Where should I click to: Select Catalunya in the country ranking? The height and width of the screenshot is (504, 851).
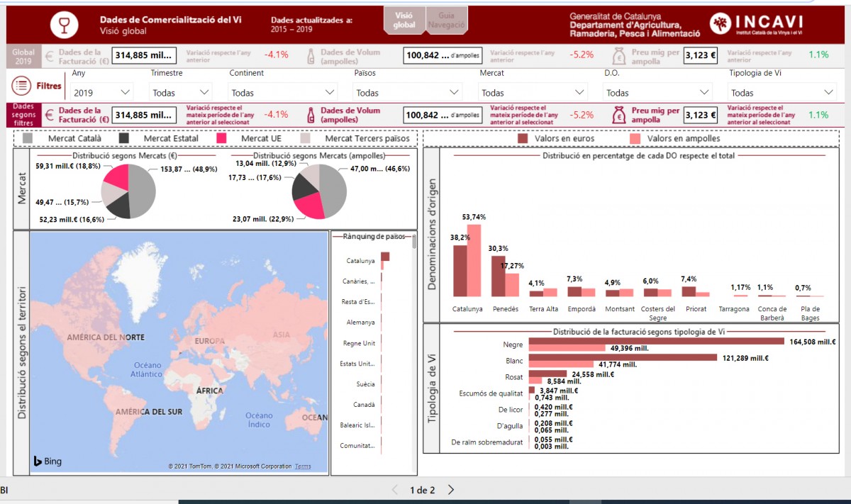360,261
